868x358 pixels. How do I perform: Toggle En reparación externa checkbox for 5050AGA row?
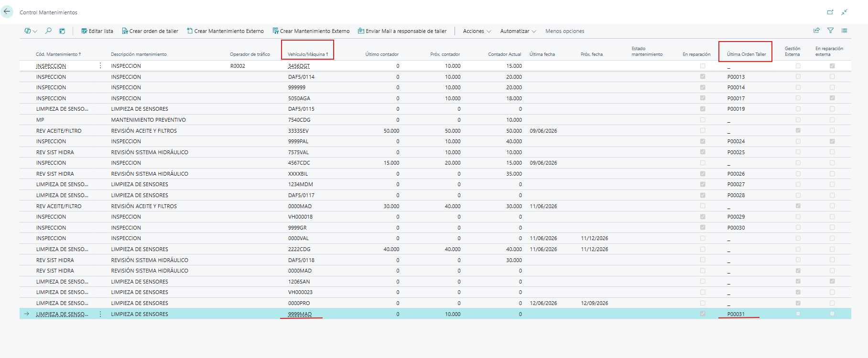(x=832, y=98)
